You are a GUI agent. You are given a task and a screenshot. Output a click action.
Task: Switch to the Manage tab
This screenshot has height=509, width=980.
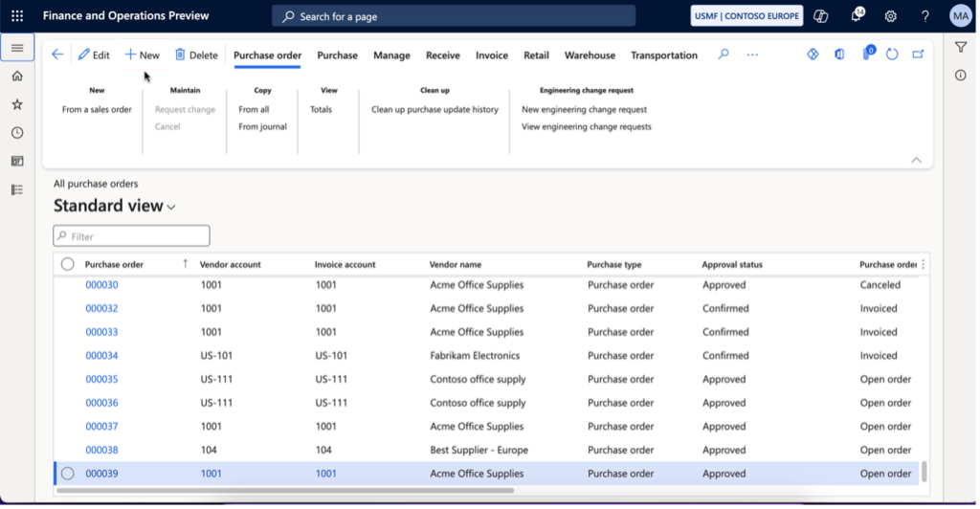391,55
